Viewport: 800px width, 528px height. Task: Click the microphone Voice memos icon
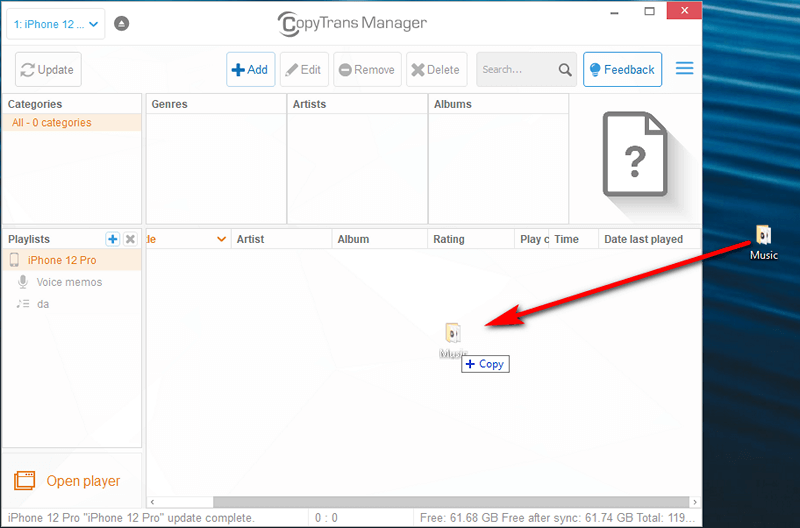pyautogui.click(x=22, y=282)
